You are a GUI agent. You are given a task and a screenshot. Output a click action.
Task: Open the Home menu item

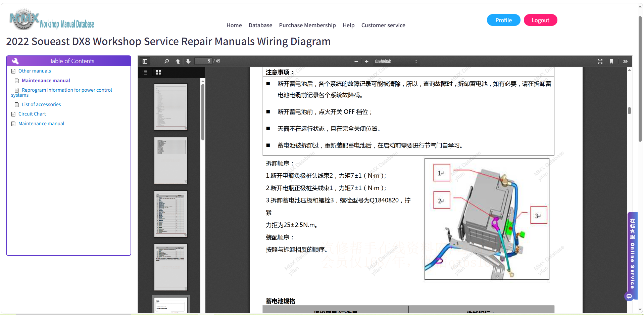pos(234,25)
